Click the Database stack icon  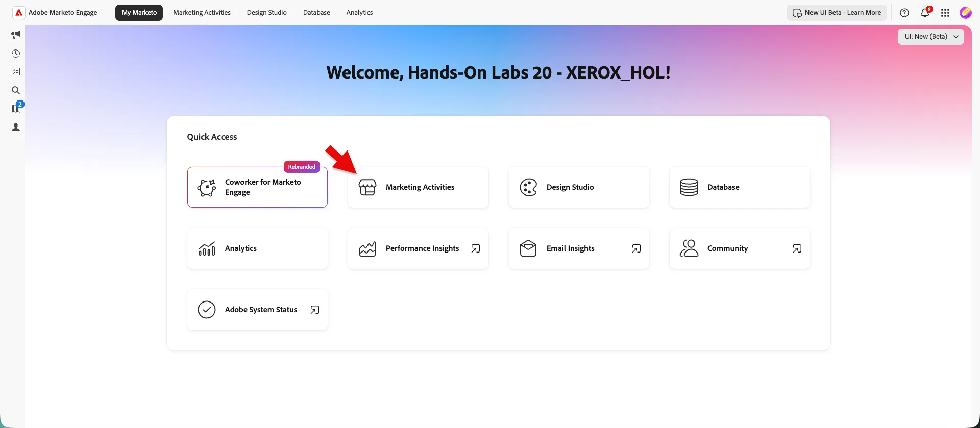click(x=689, y=187)
